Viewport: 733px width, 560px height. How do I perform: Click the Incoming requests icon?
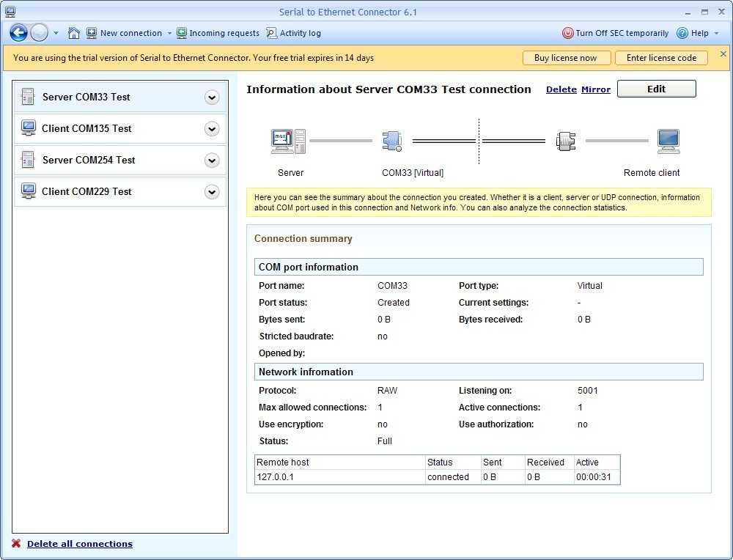click(181, 33)
